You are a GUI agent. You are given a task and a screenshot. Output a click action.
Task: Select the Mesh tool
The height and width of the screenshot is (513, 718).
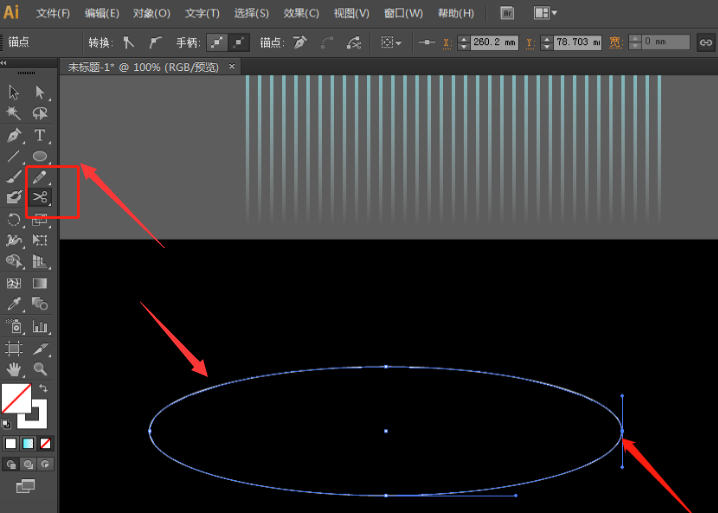[14, 283]
